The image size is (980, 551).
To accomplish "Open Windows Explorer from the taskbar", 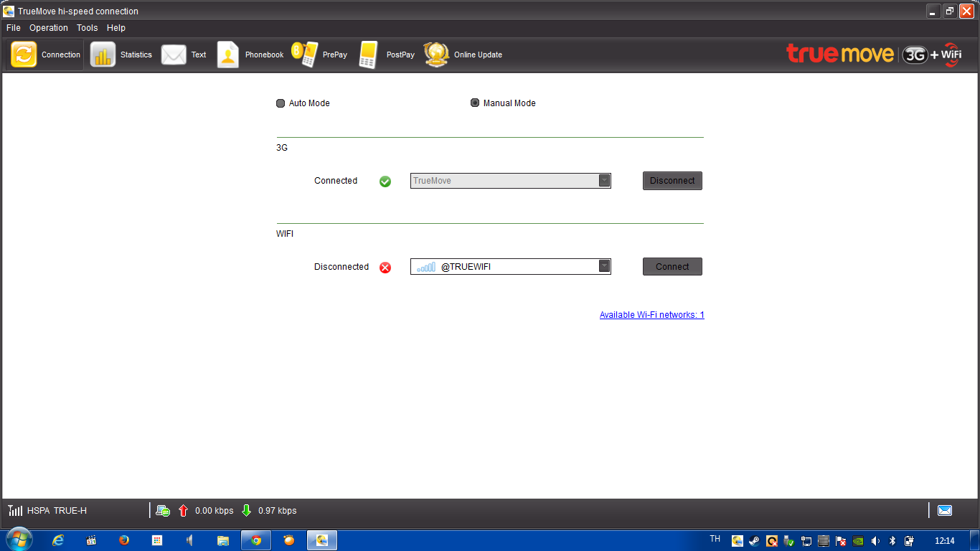I will point(223,540).
